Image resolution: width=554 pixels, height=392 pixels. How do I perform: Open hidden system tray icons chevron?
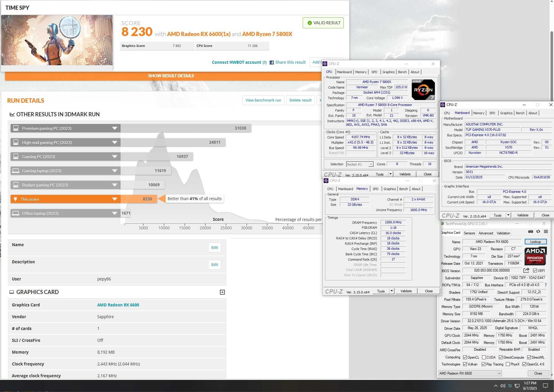(x=496, y=386)
